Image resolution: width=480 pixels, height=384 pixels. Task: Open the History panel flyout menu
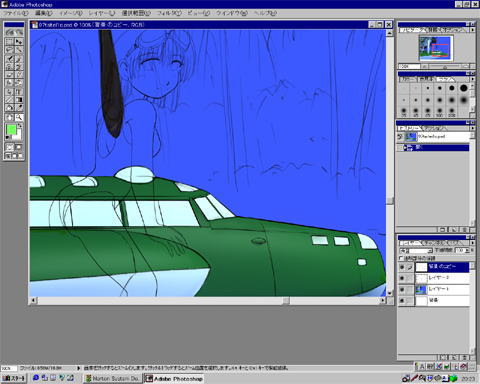tap(473, 128)
